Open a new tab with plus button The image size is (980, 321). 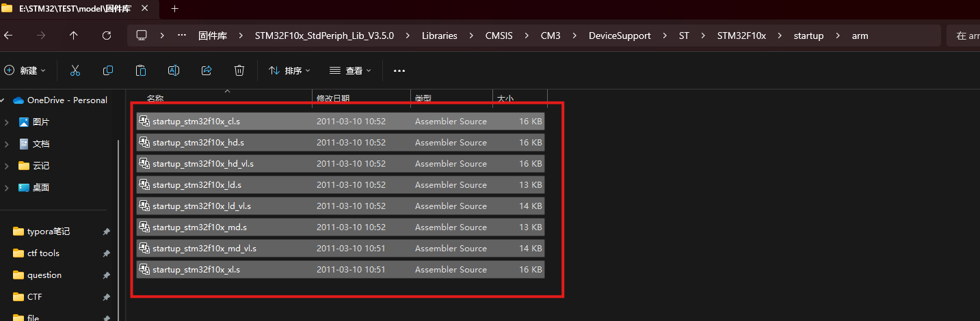click(x=174, y=9)
